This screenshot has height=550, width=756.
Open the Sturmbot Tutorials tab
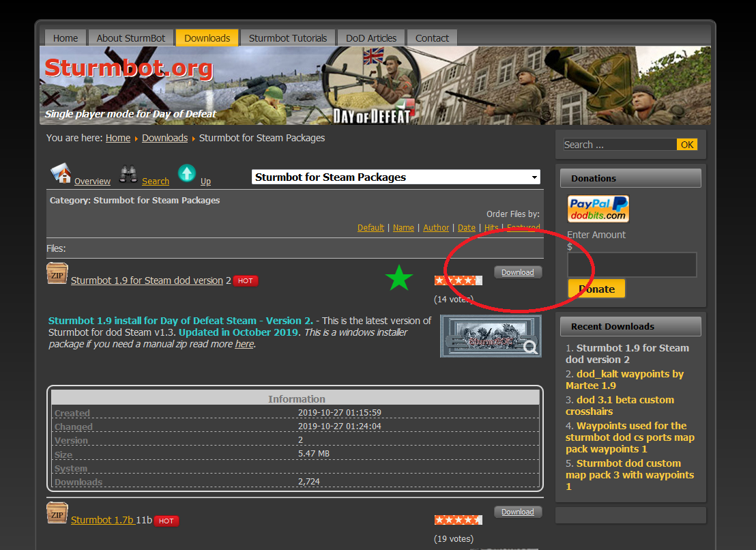coord(288,38)
